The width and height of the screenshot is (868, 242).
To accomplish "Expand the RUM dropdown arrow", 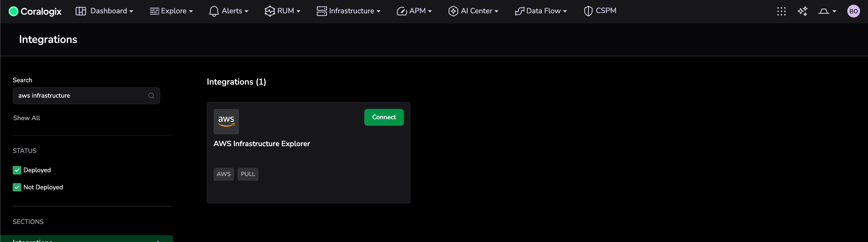I will (299, 12).
